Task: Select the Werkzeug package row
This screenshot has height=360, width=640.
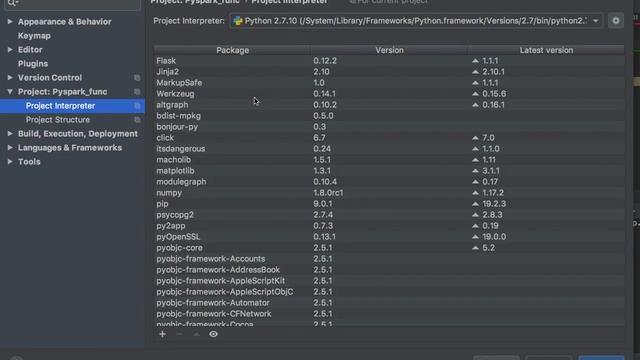Action: tap(389, 94)
